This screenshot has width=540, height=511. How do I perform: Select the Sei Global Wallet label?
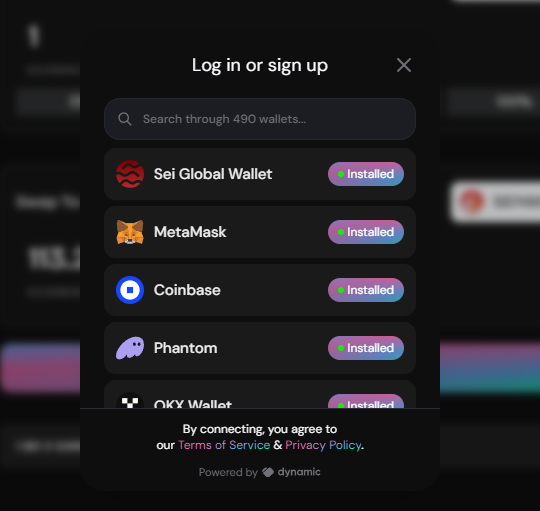[213, 174]
